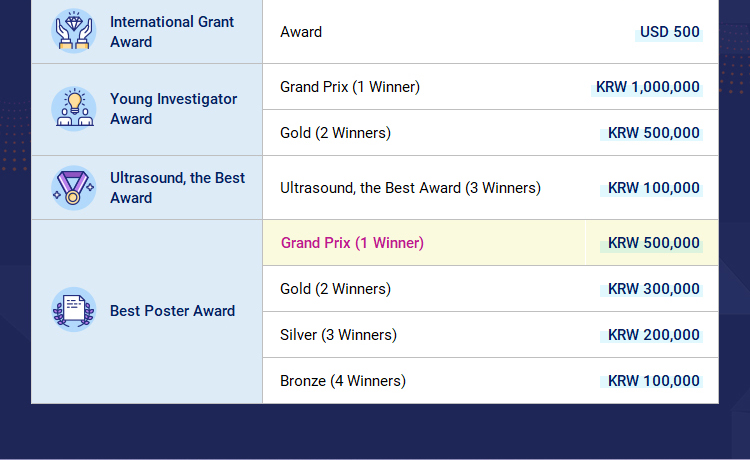Click the Ultrasound, the Best Award heading
This screenshot has height=460, width=750.
pyautogui.click(x=177, y=187)
